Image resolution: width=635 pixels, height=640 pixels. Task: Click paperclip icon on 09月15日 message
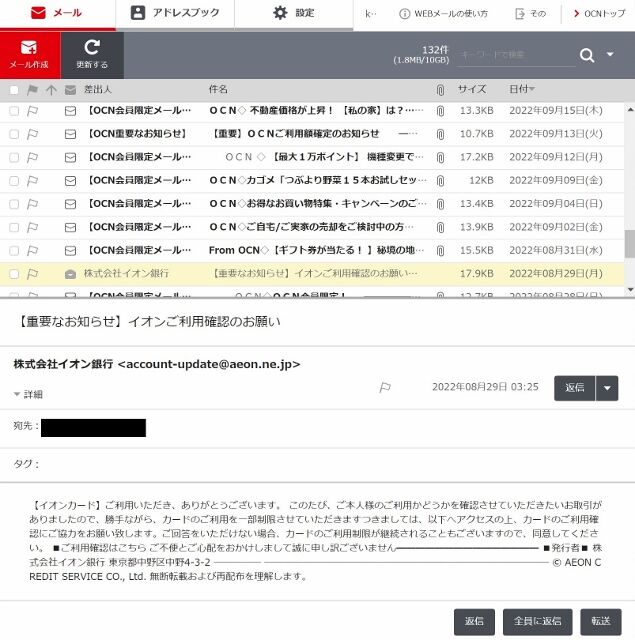440,111
